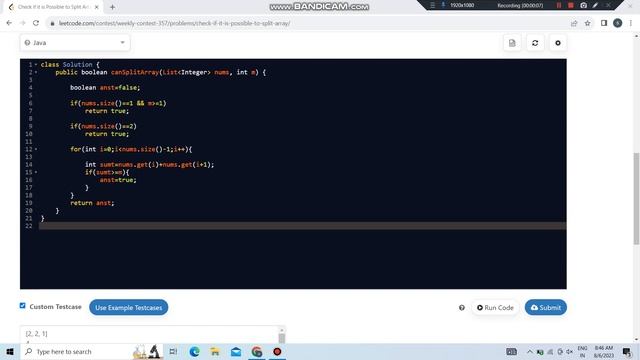Go back with the browser back arrow
Screen dimensions: 640x360
(9, 23)
